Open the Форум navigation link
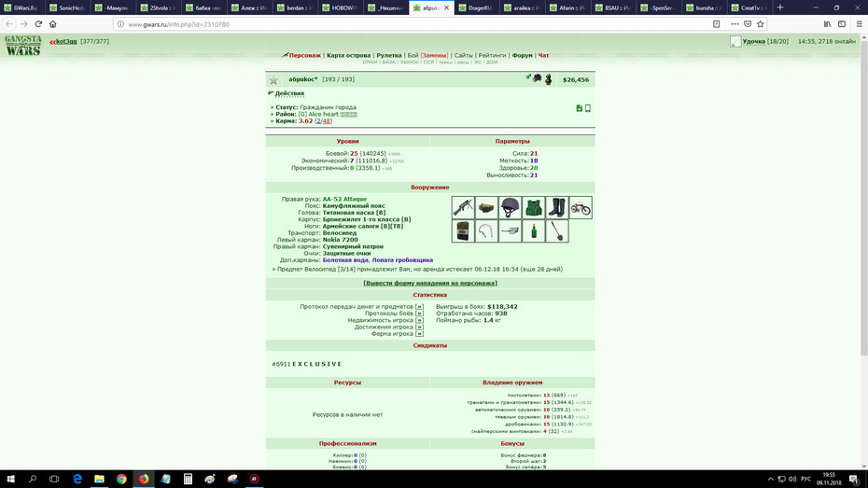 [522, 55]
